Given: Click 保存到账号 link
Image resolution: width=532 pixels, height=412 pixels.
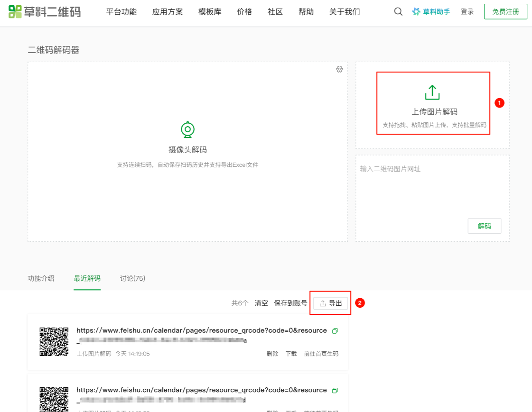Looking at the screenshot, I should click(290, 303).
